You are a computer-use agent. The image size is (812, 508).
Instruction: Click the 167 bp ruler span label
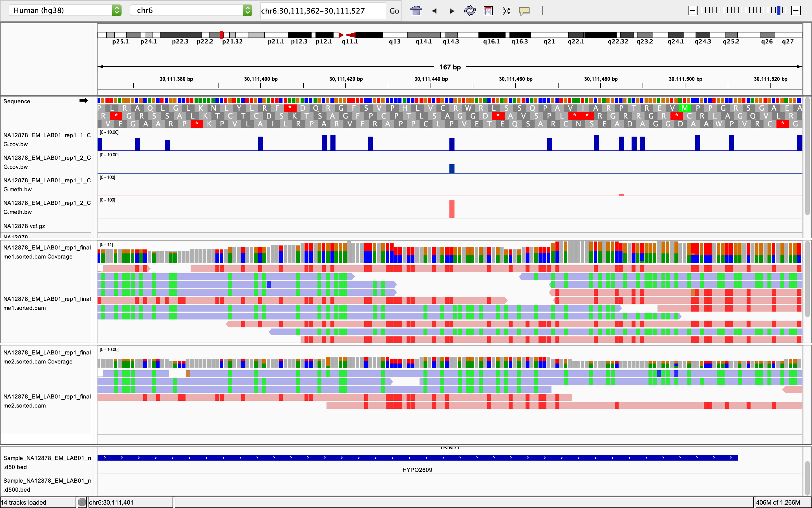click(x=450, y=67)
